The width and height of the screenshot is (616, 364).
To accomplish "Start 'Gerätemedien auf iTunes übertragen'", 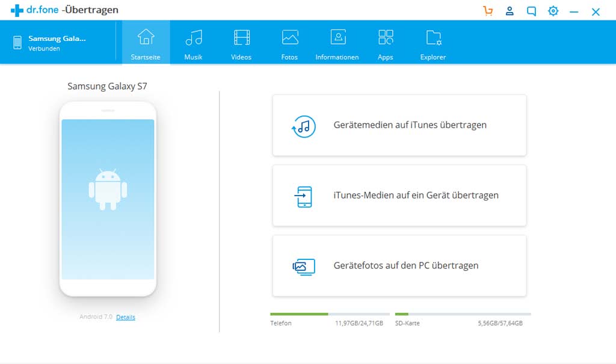I will tap(399, 125).
